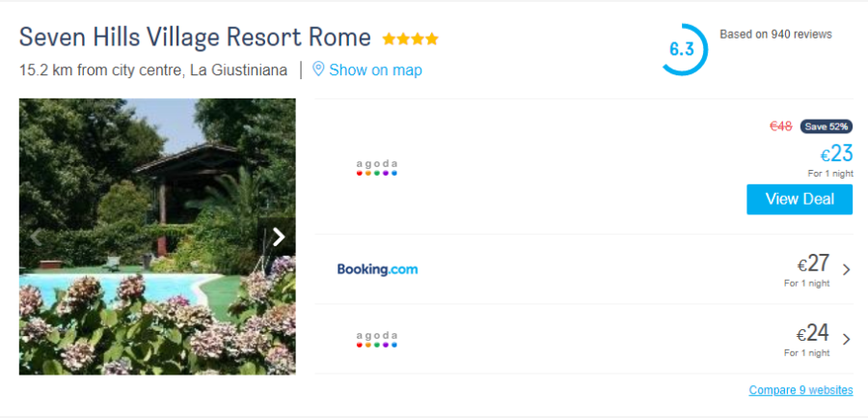Show next hotel photo with right arrow
The height and width of the screenshot is (418, 868).
pyautogui.click(x=279, y=237)
